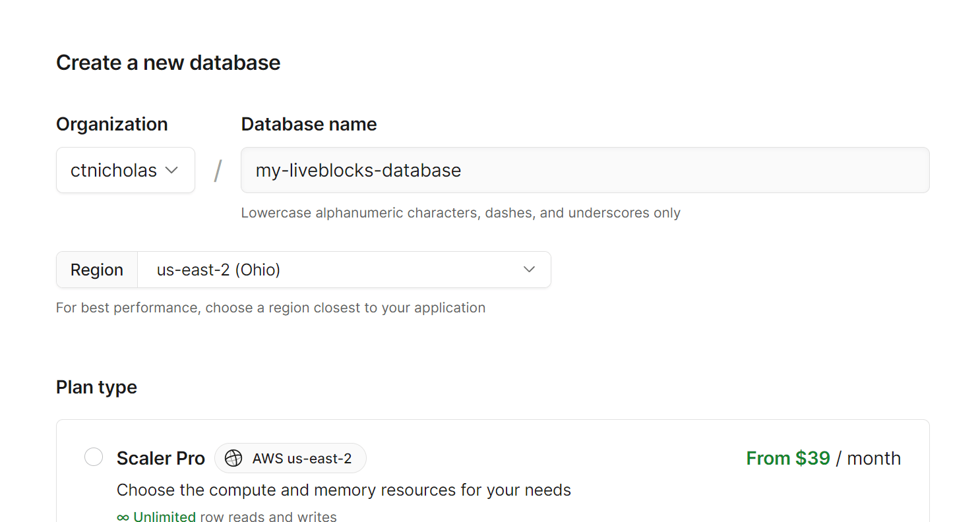Click the Region label segment
Image resolution: width=980 pixels, height=522 pixels.
96,270
